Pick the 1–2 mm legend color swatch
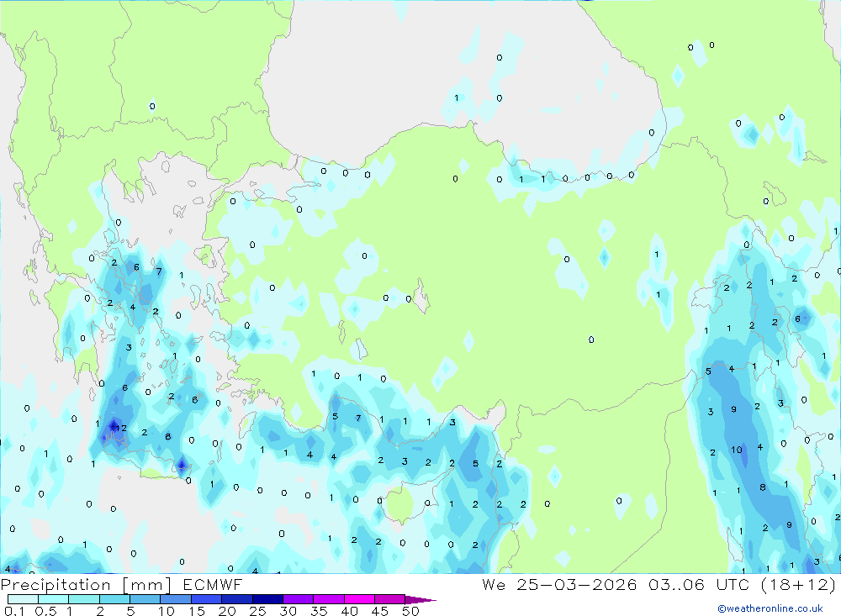Image resolution: width=841 pixels, height=616 pixels. (83, 599)
